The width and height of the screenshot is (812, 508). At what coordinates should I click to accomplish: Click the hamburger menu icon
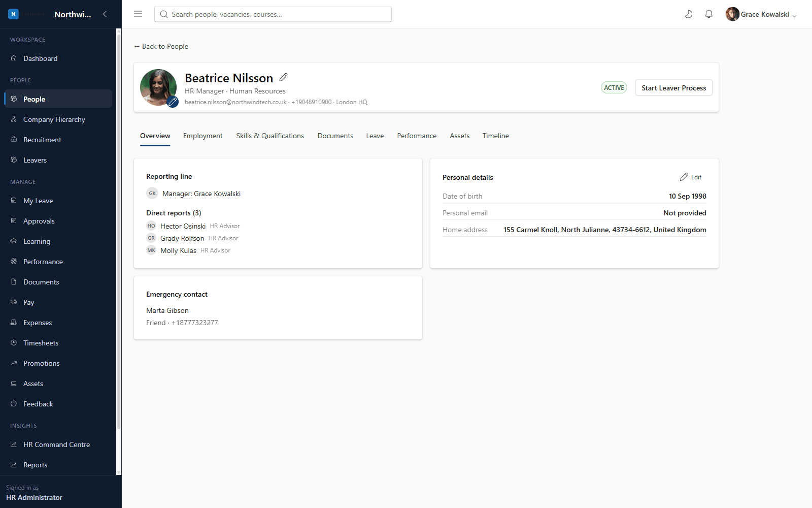pos(138,14)
